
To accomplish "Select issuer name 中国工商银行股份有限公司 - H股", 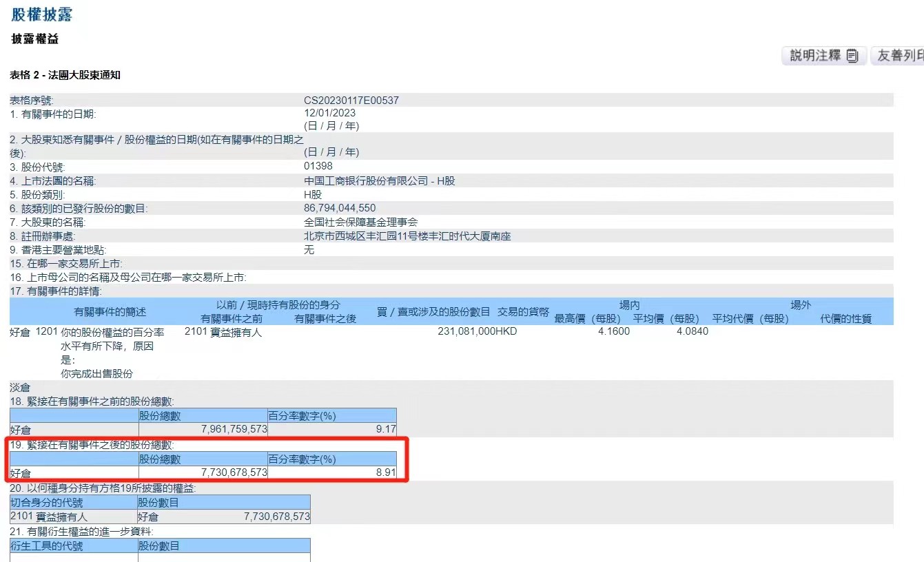I will [x=380, y=180].
